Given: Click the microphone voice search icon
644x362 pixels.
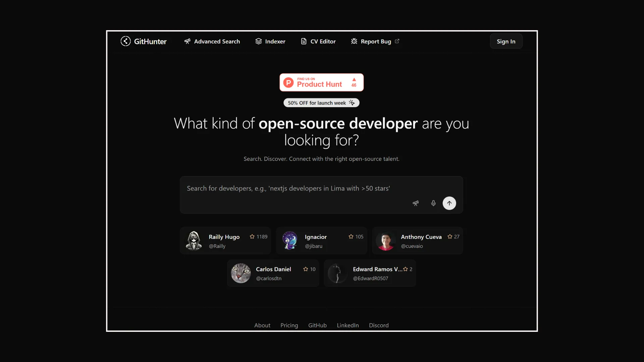Looking at the screenshot, I should pos(433,203).
